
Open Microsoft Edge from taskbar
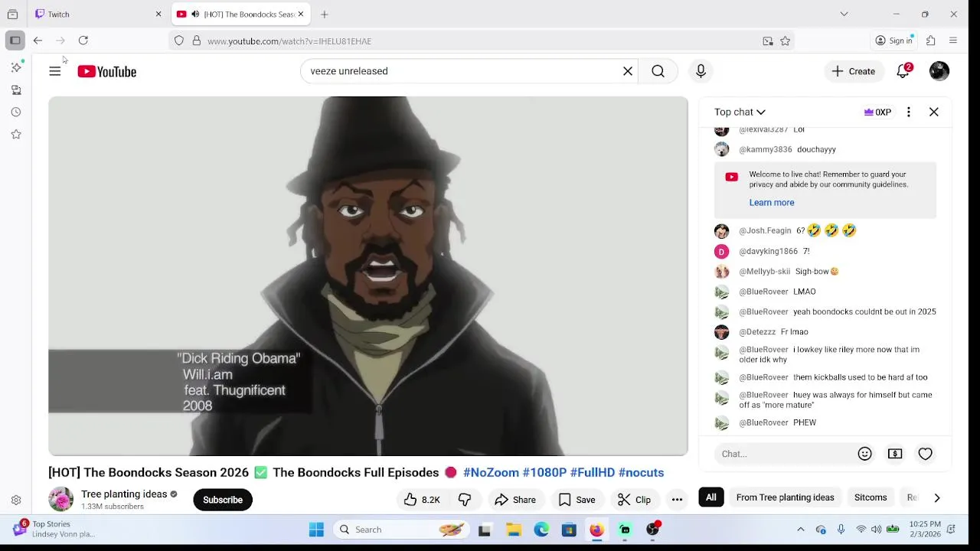[x=541, y=530]
